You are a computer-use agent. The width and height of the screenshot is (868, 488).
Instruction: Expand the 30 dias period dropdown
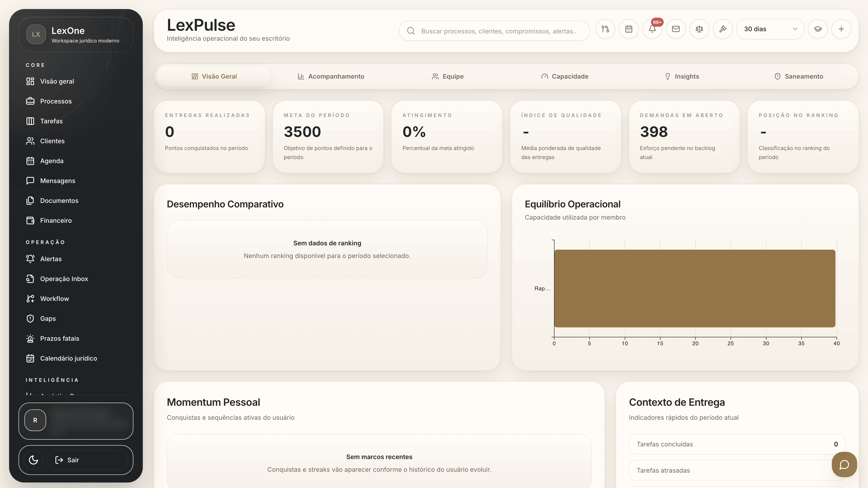click(x=770, y=29)
